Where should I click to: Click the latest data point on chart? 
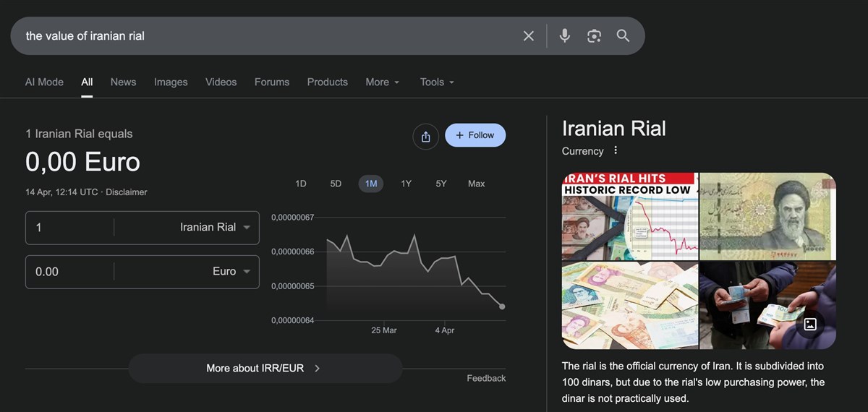(502, 306)
